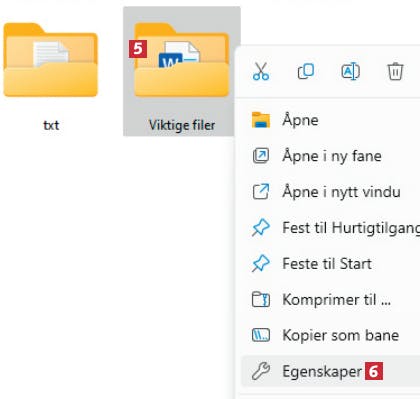Select the Viktige filer folder icon

coord(182,60)
